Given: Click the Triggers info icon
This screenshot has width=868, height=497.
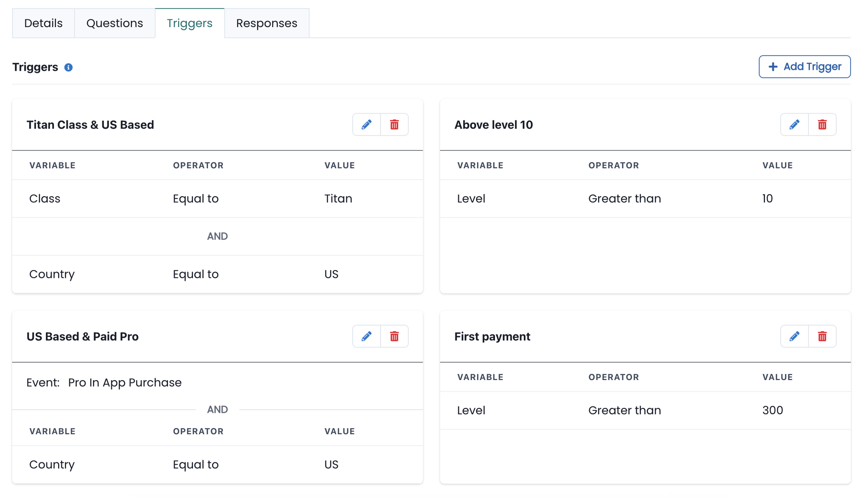Looking at the screenshot, I should coord(68,67).
